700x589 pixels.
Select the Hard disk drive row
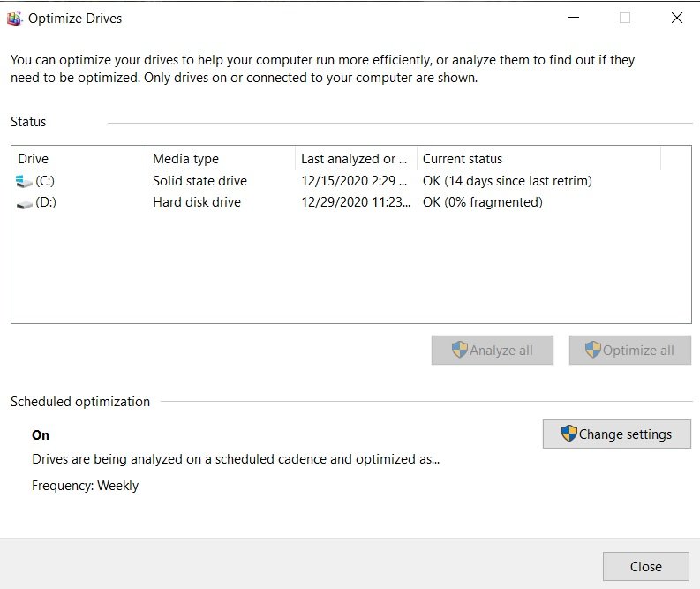coord(351,202)
